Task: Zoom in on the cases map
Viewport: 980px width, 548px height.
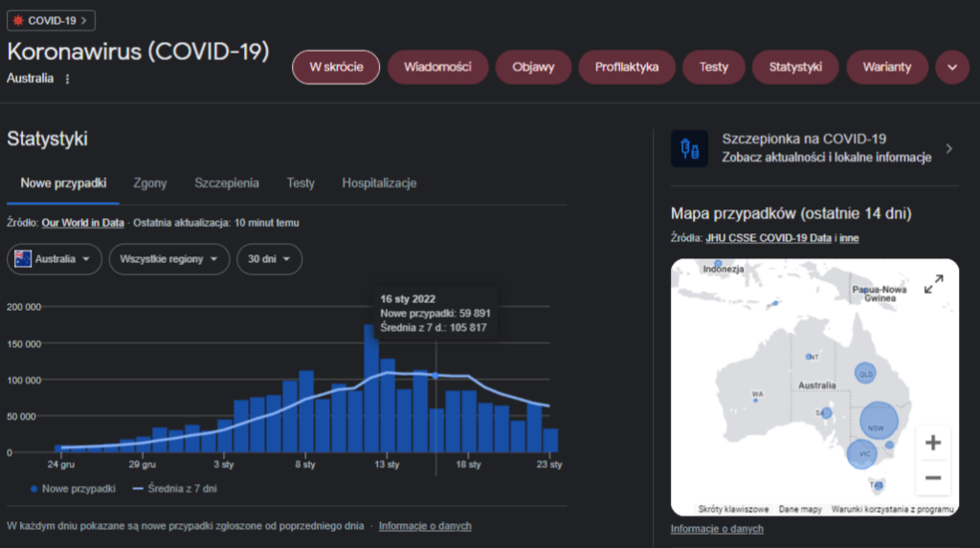Action: (x=933, y=443)
